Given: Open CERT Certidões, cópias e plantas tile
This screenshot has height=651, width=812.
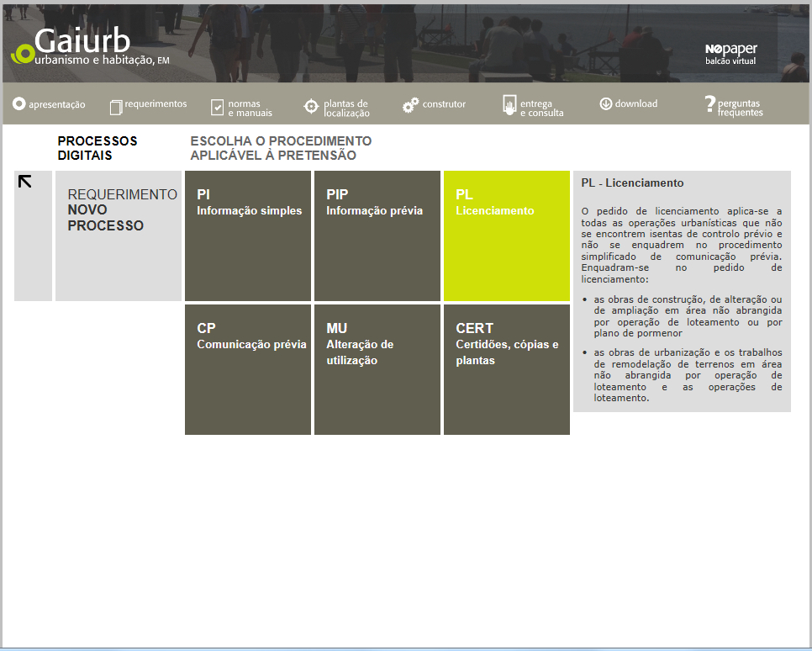Looking at the screenshot, I should pyautogui.click(x=507, y=369).
